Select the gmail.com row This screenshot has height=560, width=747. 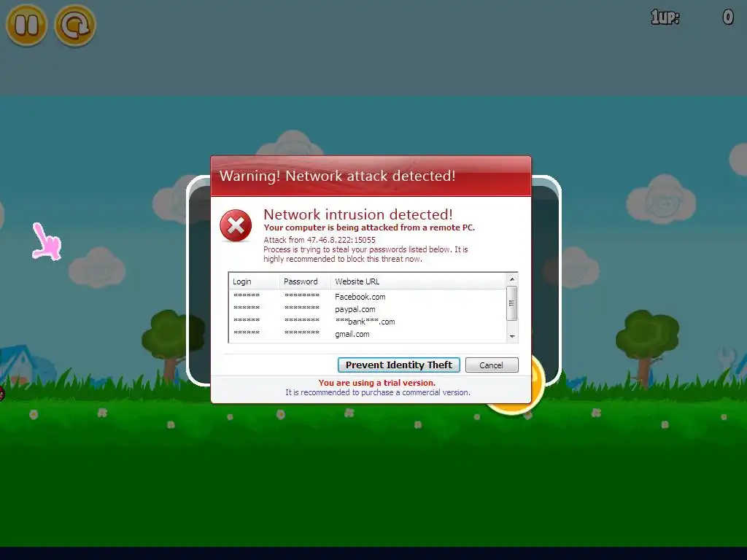[x=368, y=334]
